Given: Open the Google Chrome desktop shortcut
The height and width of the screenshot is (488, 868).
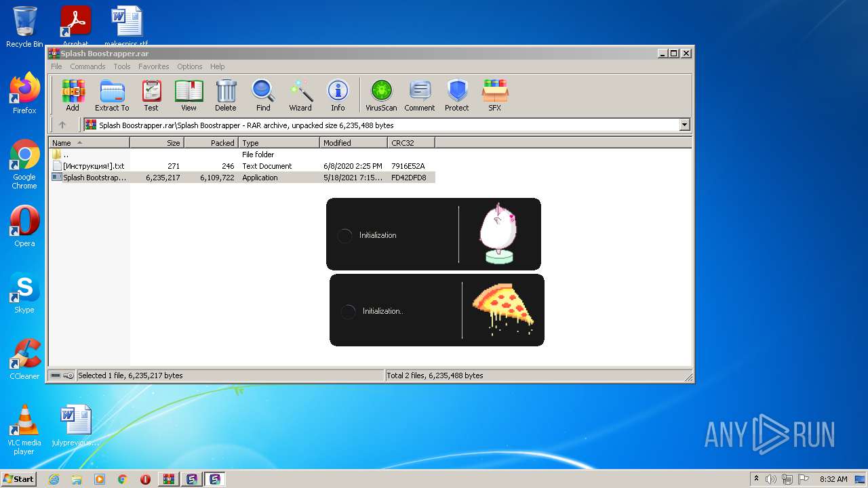Looking at the screenshot, I should (24, 165).
